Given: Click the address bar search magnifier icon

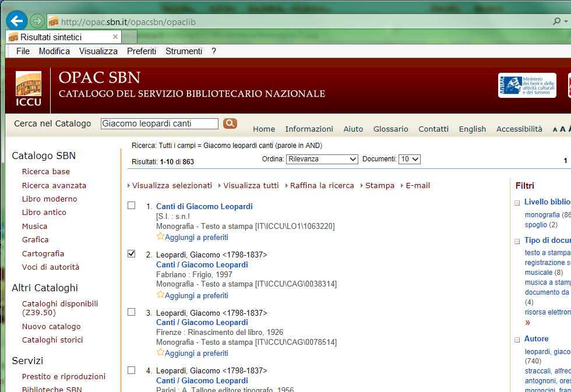Looking at the screenshot, I should coord(557,21).
